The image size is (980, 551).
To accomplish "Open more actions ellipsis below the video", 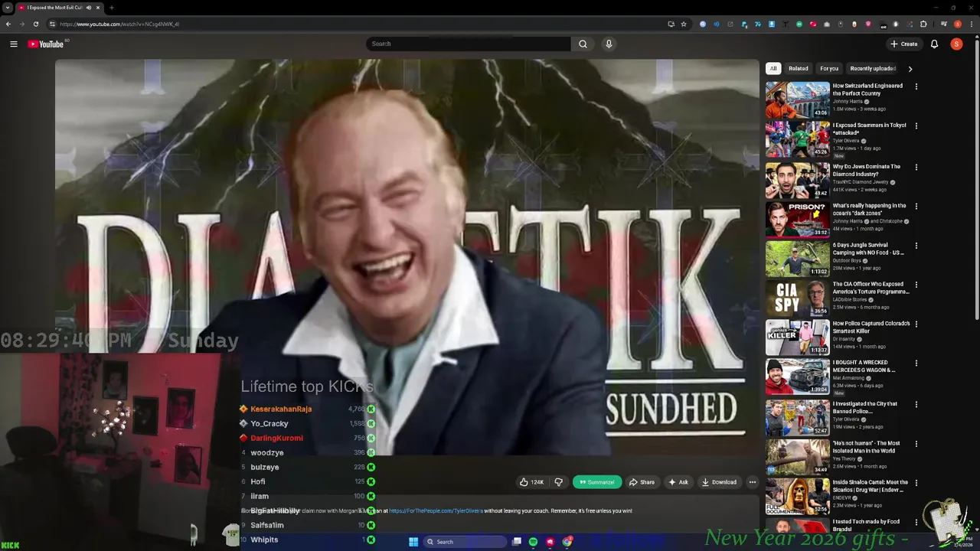I will (753, 482).
